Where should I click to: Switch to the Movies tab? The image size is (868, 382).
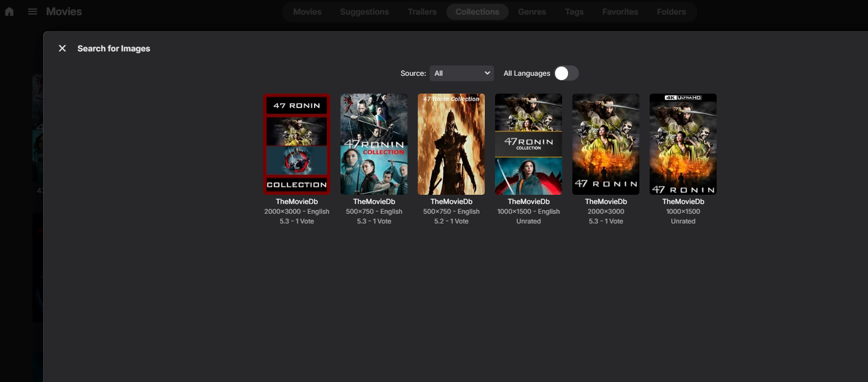point(307,12)
